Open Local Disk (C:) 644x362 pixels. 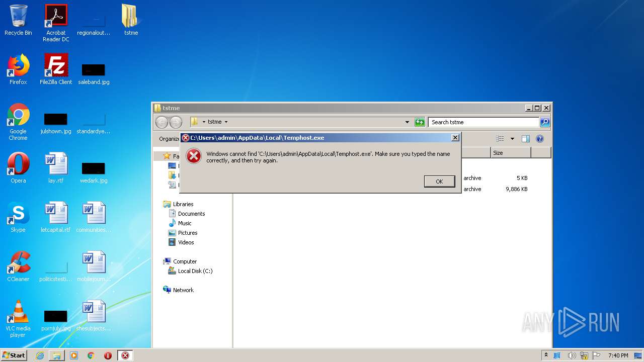195,271
